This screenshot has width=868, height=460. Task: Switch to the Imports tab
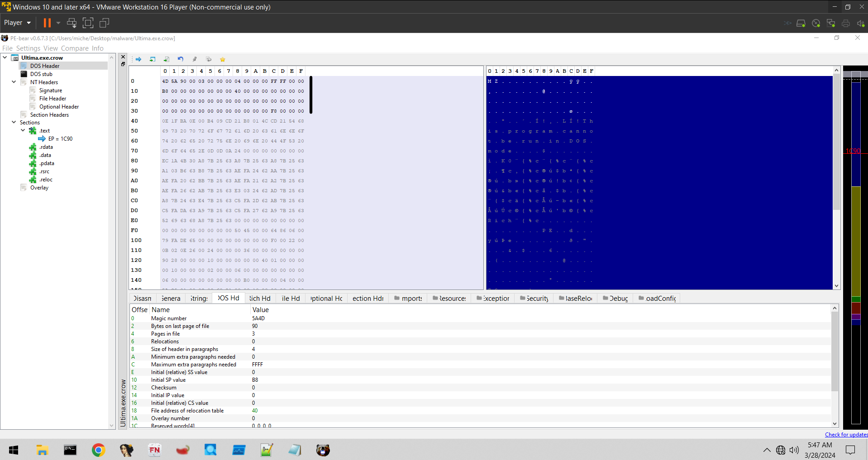pos(408,299)
